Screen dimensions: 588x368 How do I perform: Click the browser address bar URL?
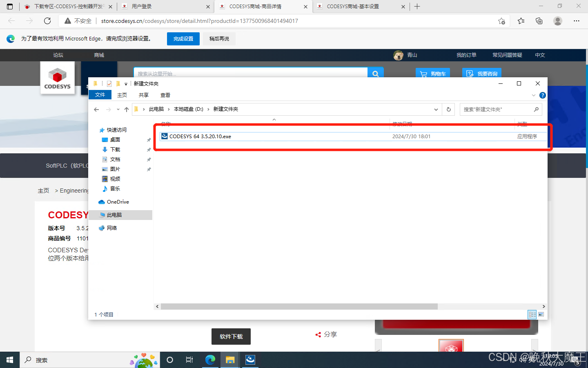tap(200, 21)
